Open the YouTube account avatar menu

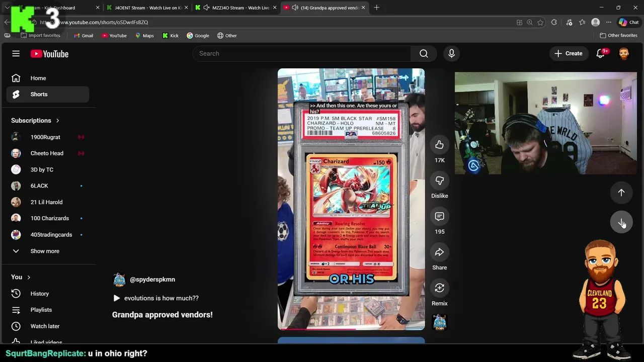click(x=624, y=54)
